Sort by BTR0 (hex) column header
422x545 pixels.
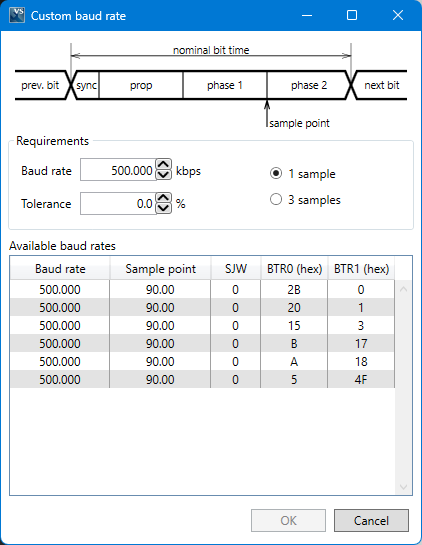294,269
